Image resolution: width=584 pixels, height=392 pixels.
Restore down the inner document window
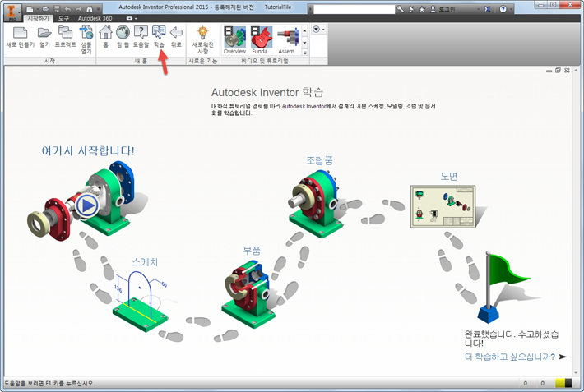[558, 71]
